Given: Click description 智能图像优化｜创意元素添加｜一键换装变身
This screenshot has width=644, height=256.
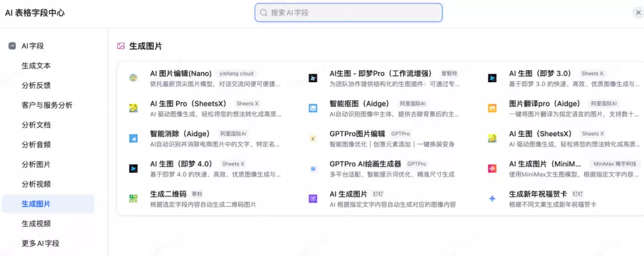Looking at the screenshot, I should coord(392,144).
